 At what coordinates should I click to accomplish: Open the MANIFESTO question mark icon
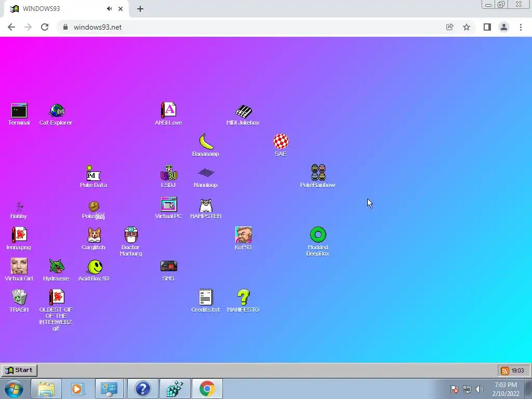click(243, 301)
